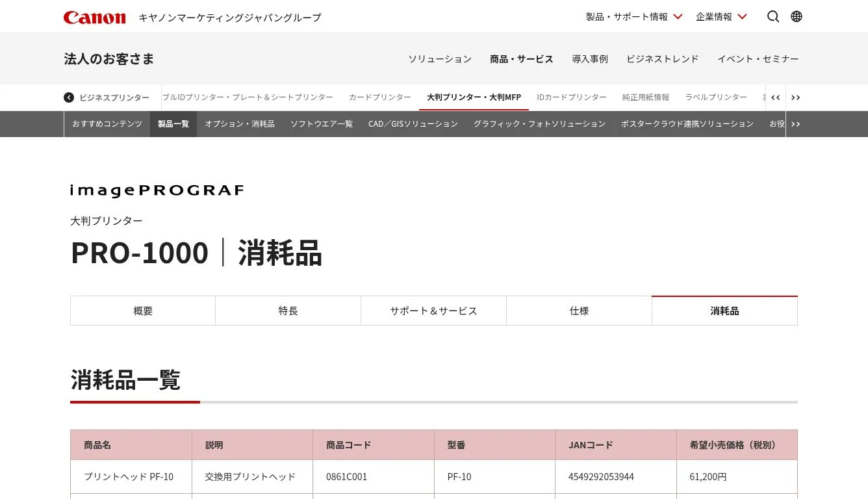Open the 商品・サービス menu
The width and height of the screenshot is (868, 499).
click(x=522, y=59)
